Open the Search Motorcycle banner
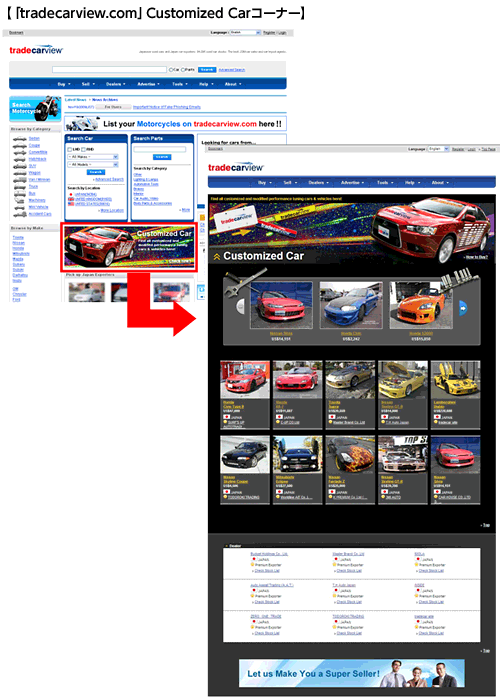The width and height of the screenshot is (500, 700). tap(35, 108)
